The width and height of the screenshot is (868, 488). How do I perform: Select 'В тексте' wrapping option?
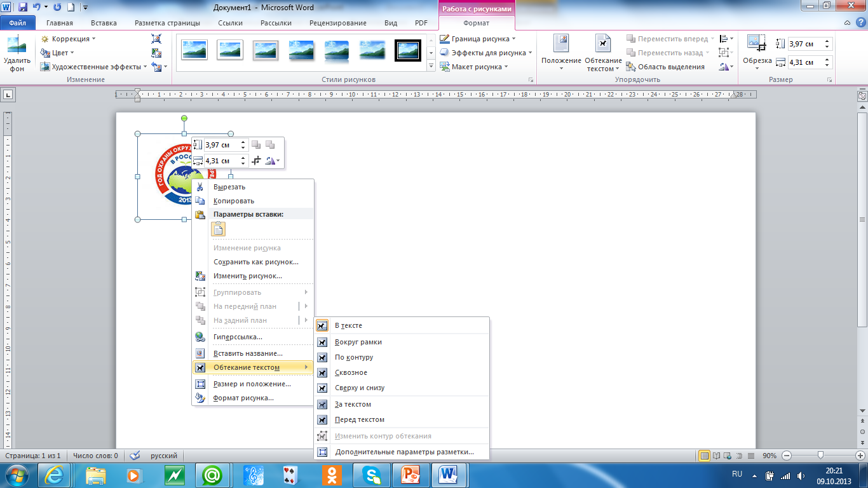click(348, 325)
